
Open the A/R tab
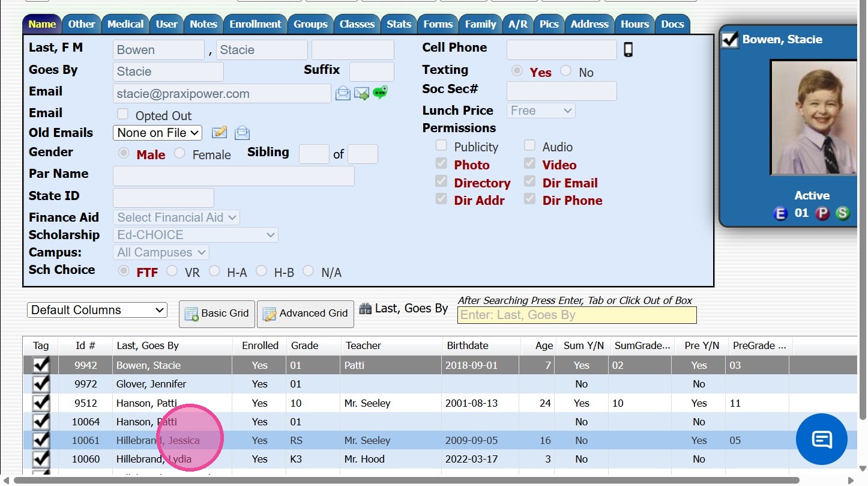coord(517,24)
